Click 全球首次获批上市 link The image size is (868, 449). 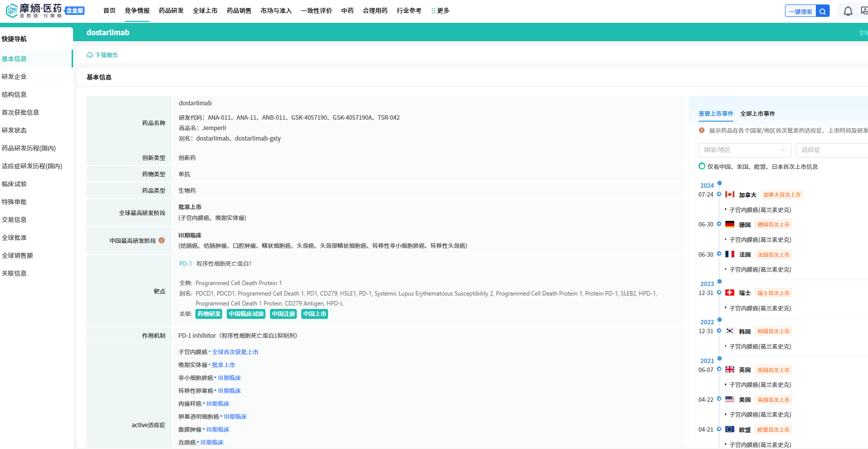pyautogui.click(x=235, y=352)
